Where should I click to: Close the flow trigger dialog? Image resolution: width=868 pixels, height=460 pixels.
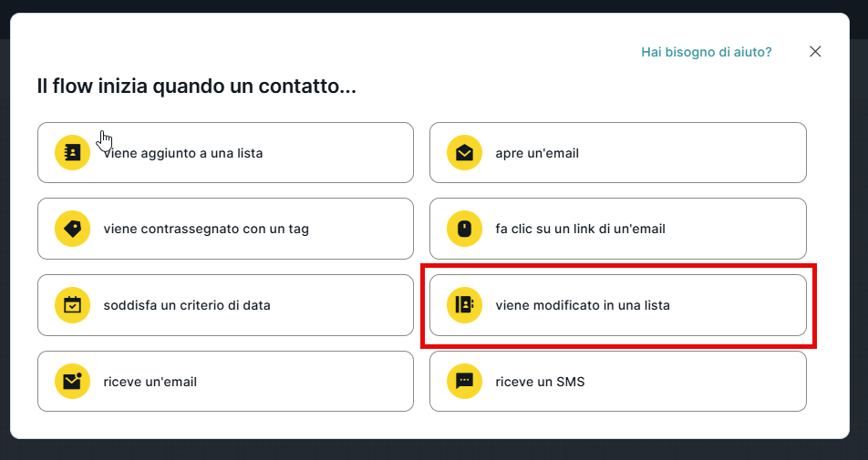point(815,52)
